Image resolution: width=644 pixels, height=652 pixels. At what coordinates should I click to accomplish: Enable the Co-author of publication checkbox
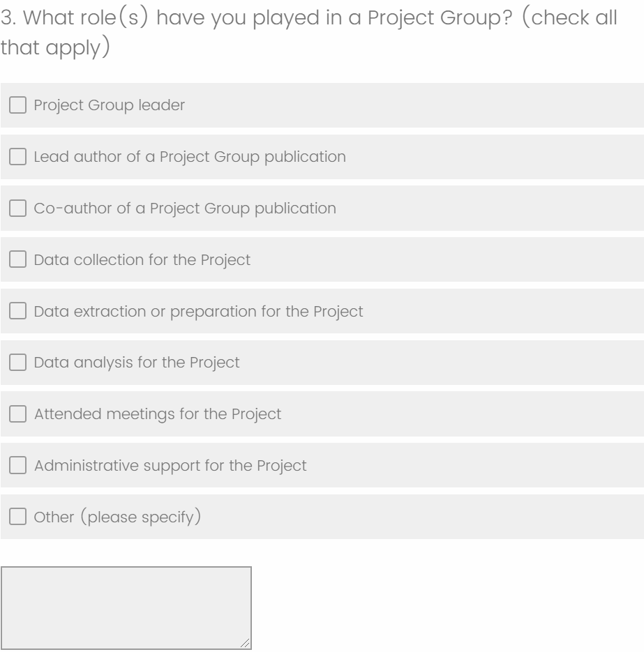click(x=17, y=209)
